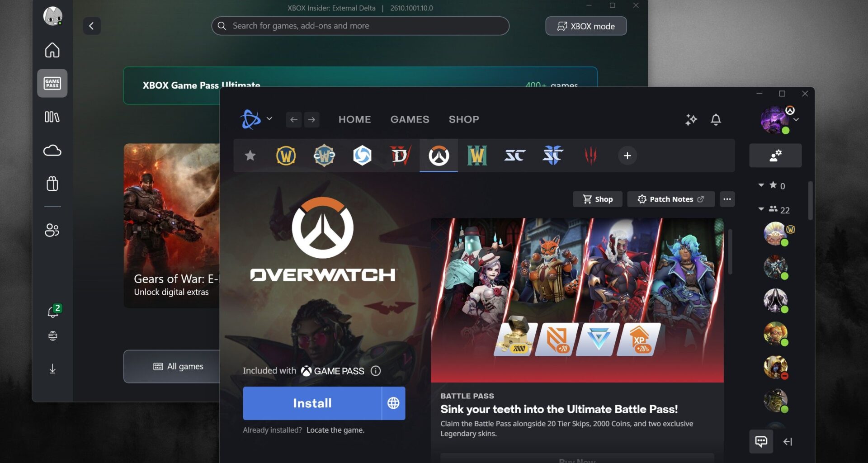Select Diablo III red icon in game bar
This screenshot has height=463, width=868.
(591, 156)
